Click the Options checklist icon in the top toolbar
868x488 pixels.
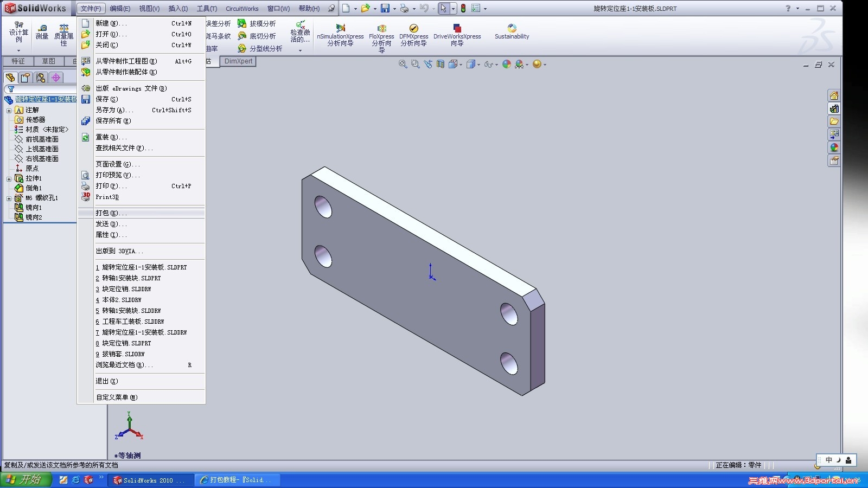[476, 8]
